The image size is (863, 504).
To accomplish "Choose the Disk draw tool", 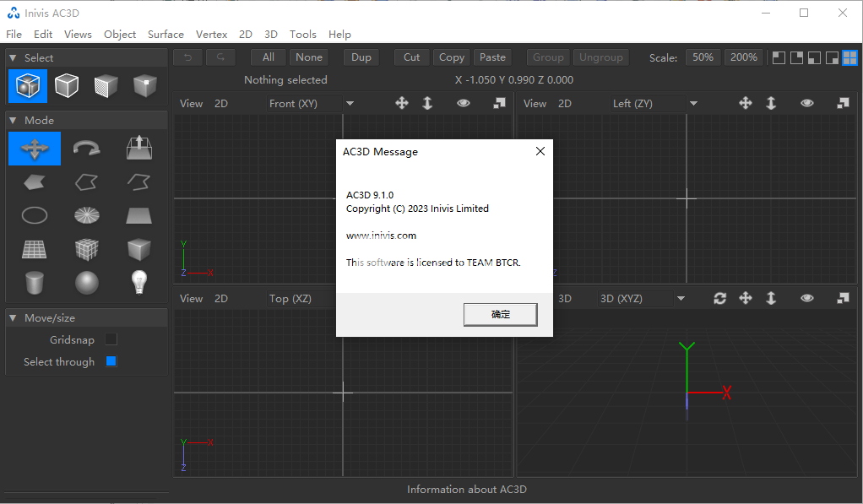I will pos(86,215).
